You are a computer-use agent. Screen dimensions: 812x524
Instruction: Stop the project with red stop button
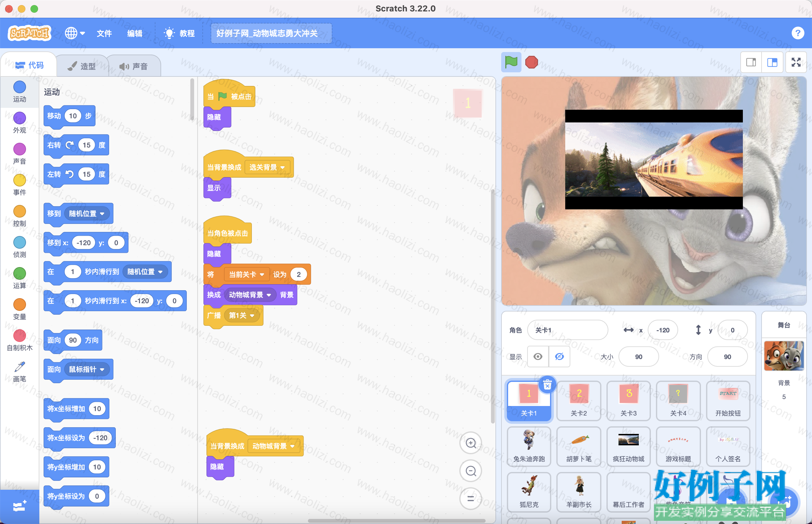click(531, 62)
